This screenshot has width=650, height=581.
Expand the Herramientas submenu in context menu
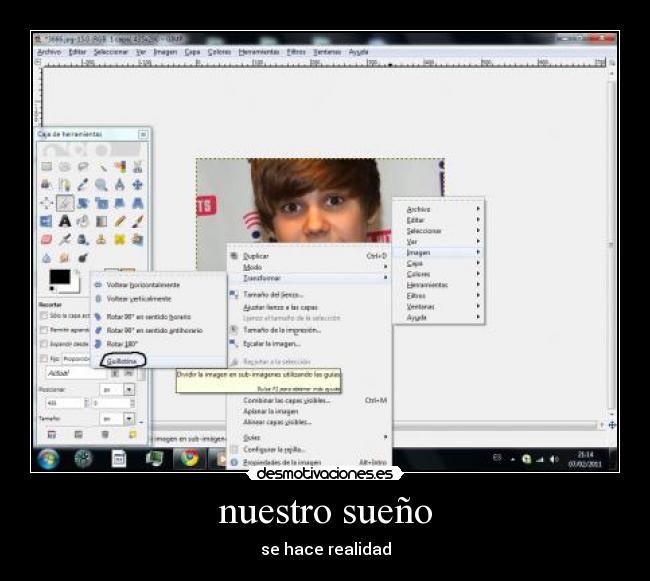[438, 285]
